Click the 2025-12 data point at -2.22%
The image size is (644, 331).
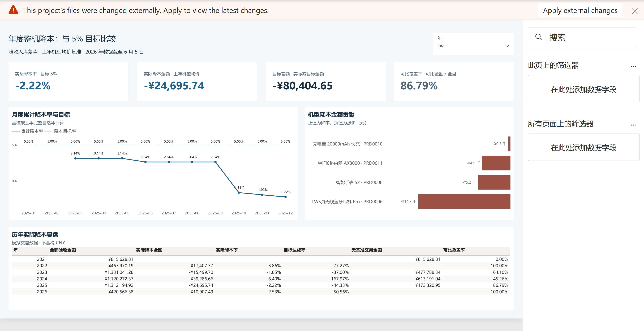pyautogui.click(x=286, y=197)
